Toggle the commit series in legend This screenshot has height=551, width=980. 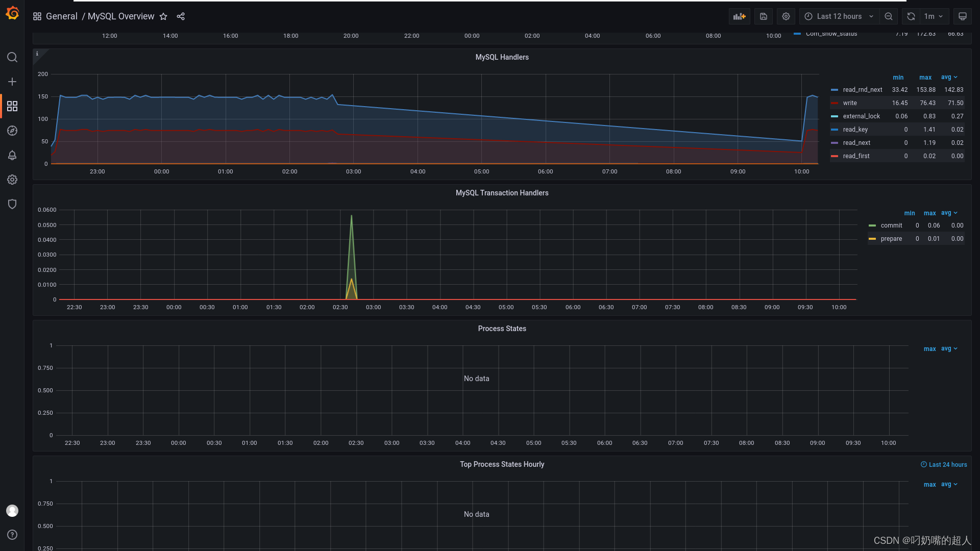[891, 226]
